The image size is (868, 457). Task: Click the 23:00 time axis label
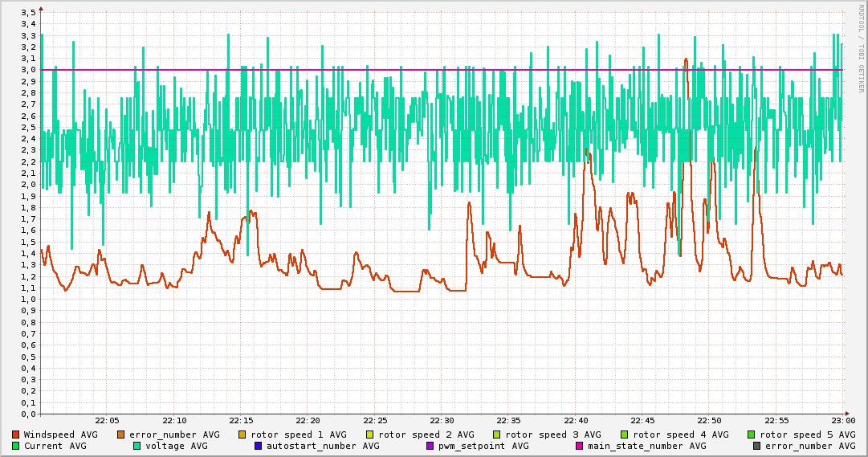[843, 421]
